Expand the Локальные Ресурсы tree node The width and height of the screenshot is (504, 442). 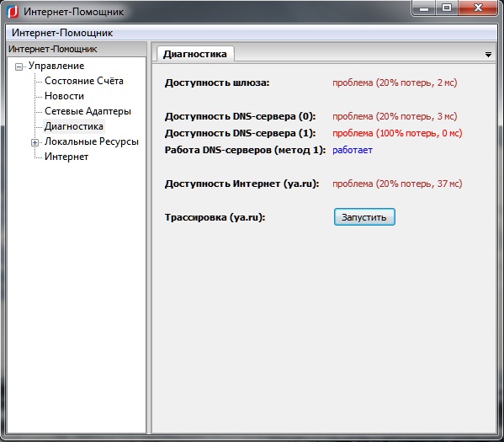[34, 142]
